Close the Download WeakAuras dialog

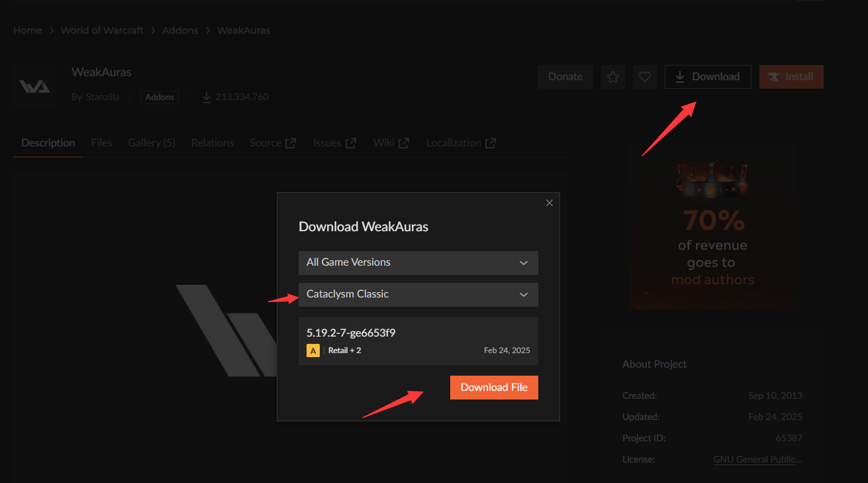pos(549,203)
